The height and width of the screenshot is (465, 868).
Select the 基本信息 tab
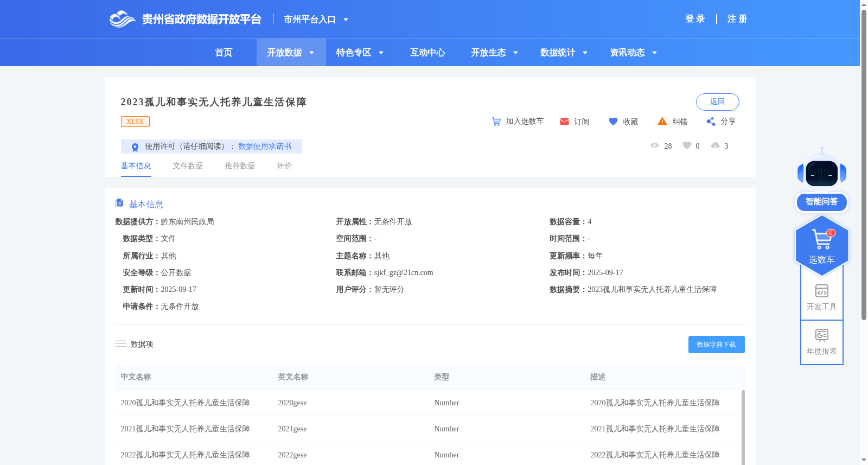pyautogui.click(x=136, y=165)
